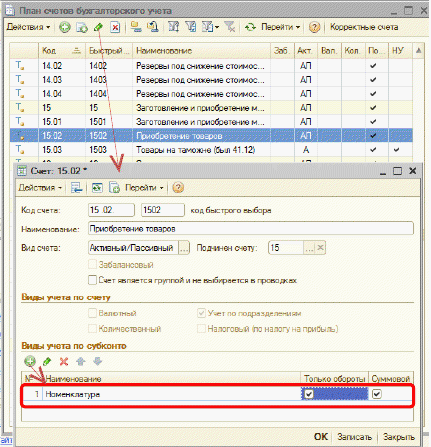
Task: Open the Перейти dropdown in account dialog
Action: point(144,188)
